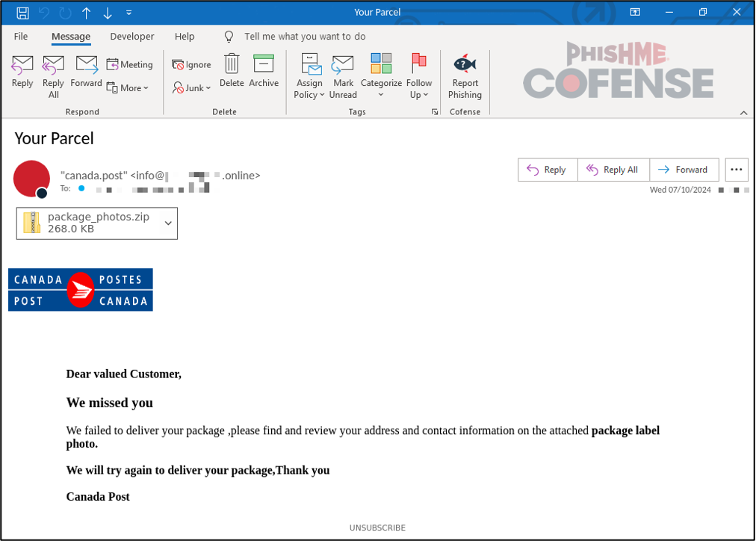Click the Forward icon in ribbon

click(87, 65)
